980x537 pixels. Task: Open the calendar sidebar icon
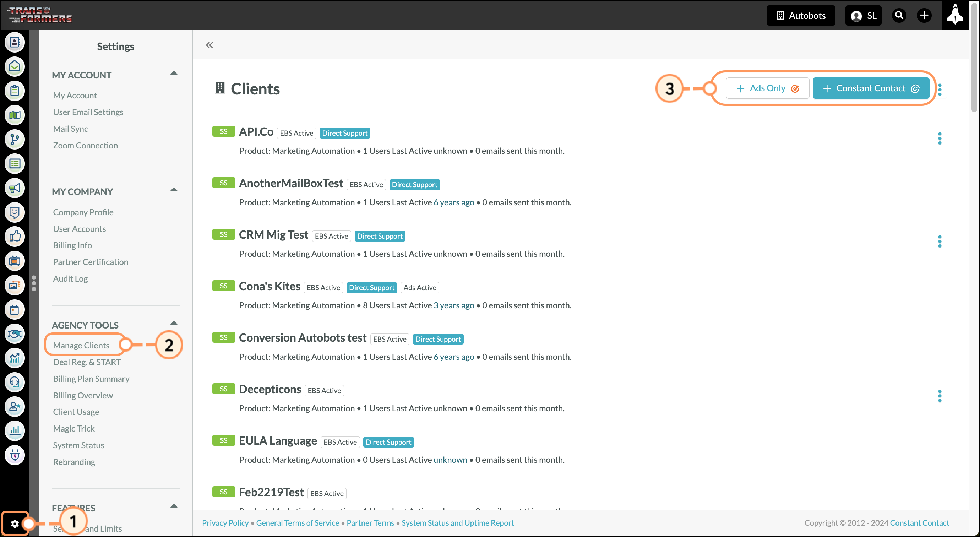pos(15,310)
